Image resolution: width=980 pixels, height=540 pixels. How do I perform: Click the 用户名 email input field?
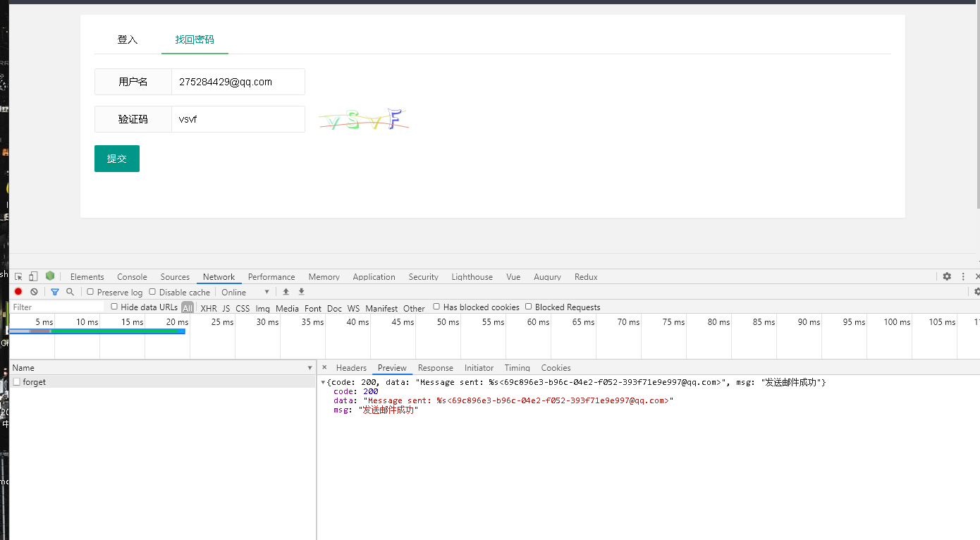point(238,82)
